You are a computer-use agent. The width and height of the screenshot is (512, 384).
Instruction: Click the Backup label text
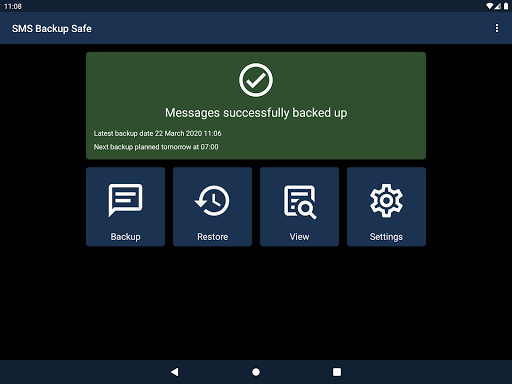coord(125,237)
